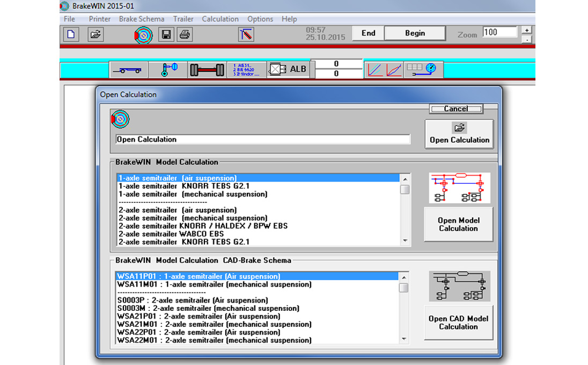Select WSA22M01 2-axle semitrailer entry
Viewport: 588px width, 365px height.
click(x=257, y=340)
